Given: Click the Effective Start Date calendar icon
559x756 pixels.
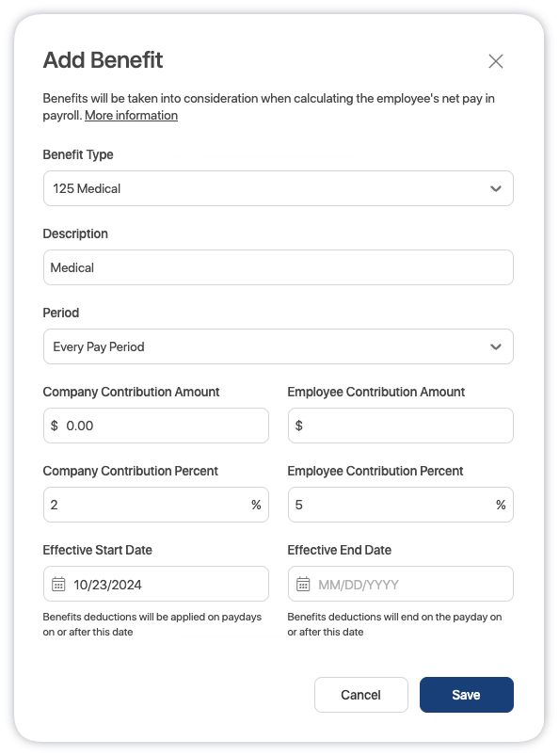Looking at the screenshot, I should (58, 584).
